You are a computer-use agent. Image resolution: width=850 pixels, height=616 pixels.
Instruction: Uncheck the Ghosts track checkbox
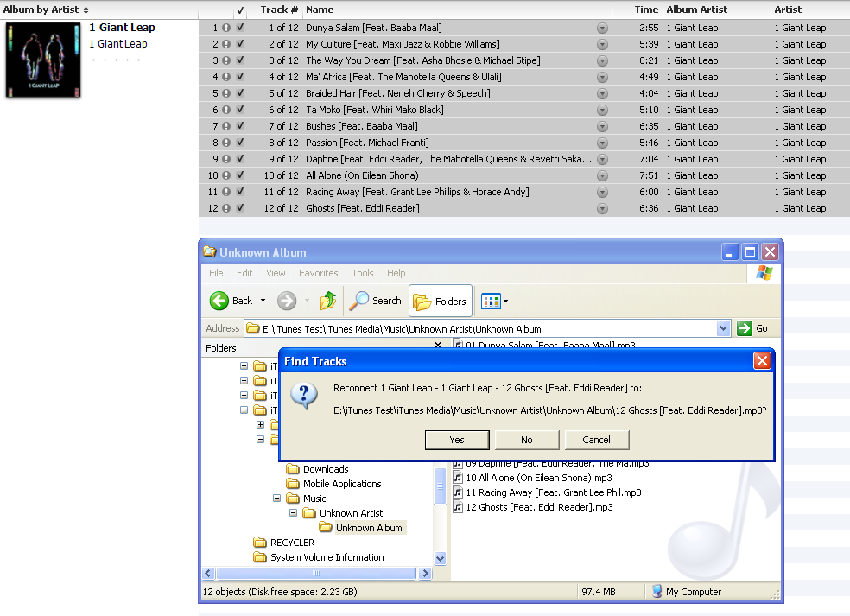240,208
